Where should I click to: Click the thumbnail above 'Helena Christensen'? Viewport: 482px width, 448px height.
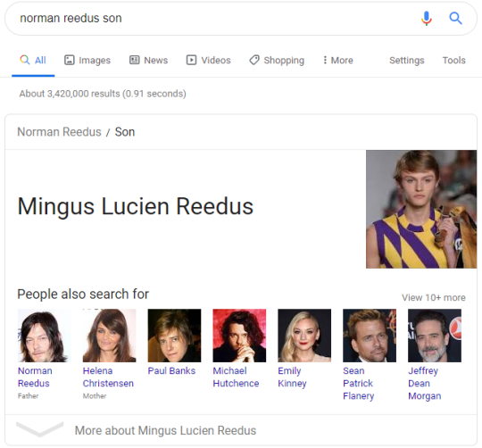click(x=110, y=336)
